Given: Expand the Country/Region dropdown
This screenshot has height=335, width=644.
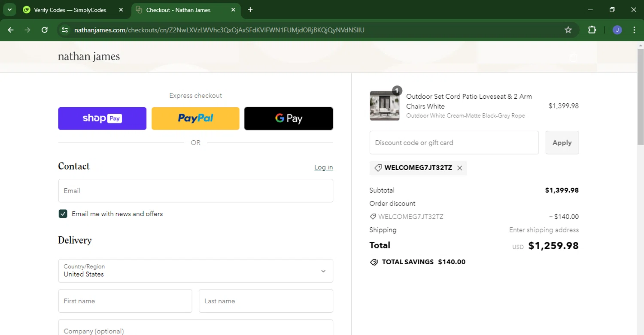Looking at the screenshot, I should [196, 271].
